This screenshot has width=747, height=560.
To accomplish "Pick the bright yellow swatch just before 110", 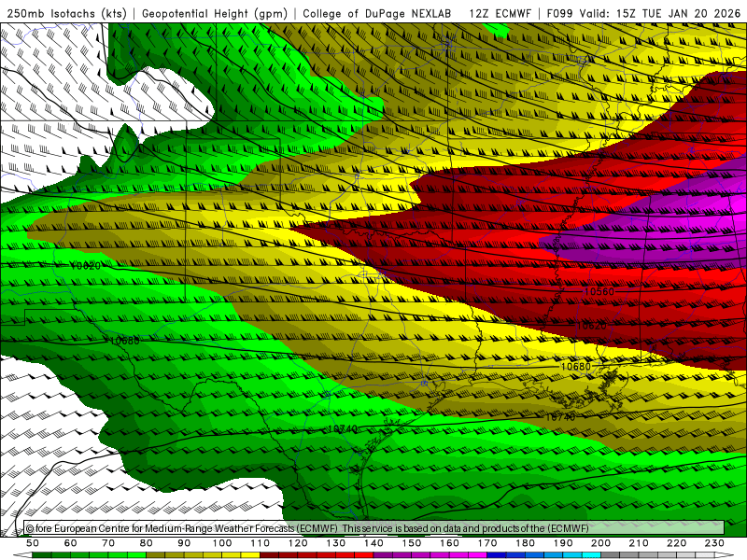I will tap(250, 555).
